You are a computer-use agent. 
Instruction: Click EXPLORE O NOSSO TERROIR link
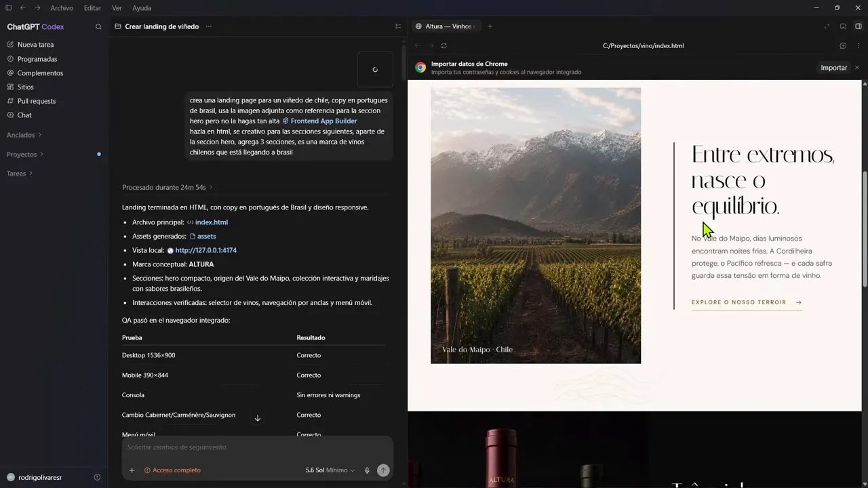(747, 302)
